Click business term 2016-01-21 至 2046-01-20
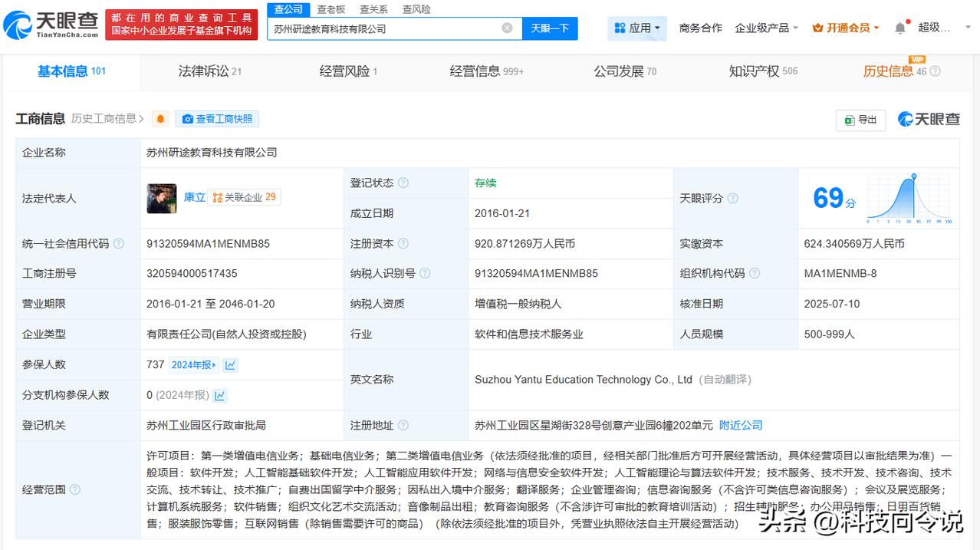980x550 pixels. [x=210, y=304]
